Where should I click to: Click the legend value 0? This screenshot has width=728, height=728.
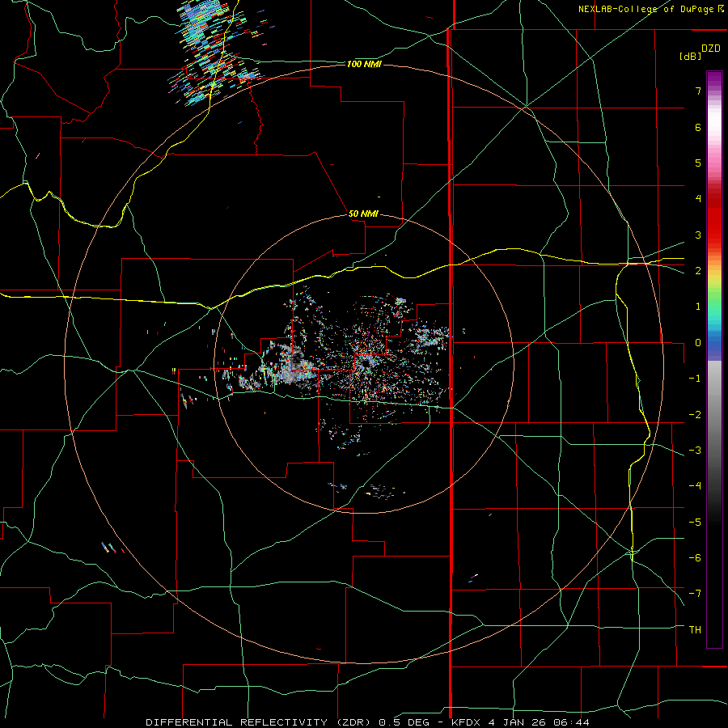click(698, 343)
